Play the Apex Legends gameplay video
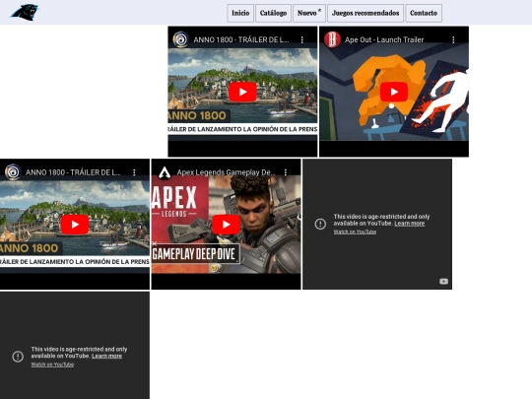Image resolution: width=532 pixels, height=399 pixels. [227, 225]
